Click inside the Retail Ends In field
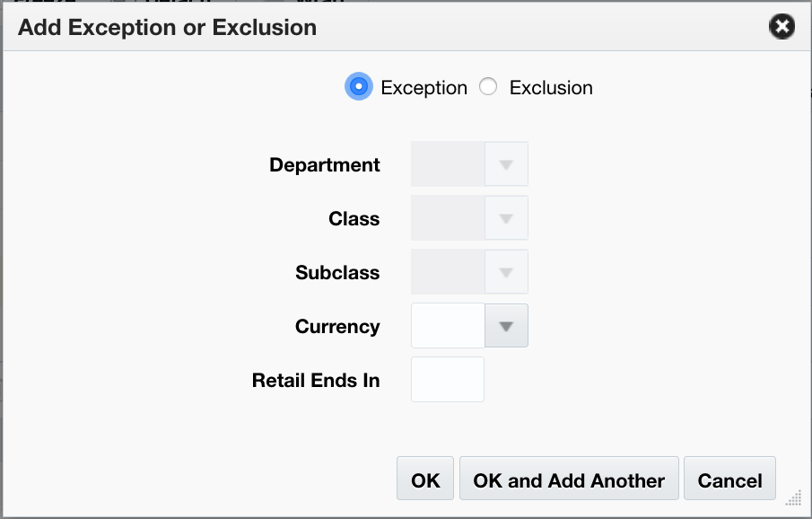 coord(447,379)
